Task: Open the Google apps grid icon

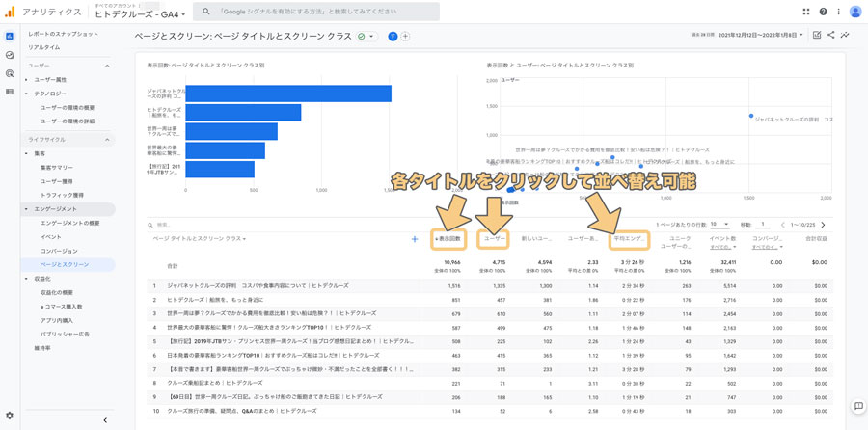Action: click(x=805, y=12)
